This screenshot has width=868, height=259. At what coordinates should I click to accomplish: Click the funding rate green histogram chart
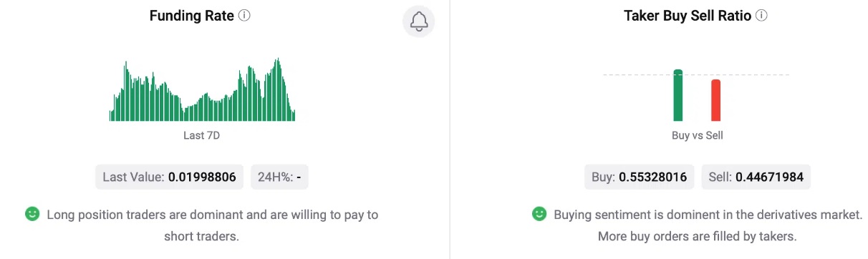click(202, 89)
